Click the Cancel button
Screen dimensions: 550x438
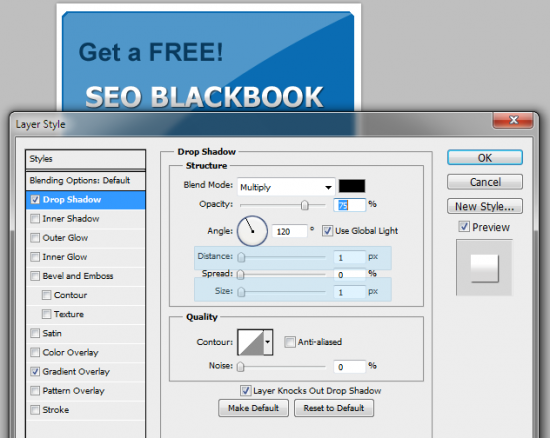point(485,182)
